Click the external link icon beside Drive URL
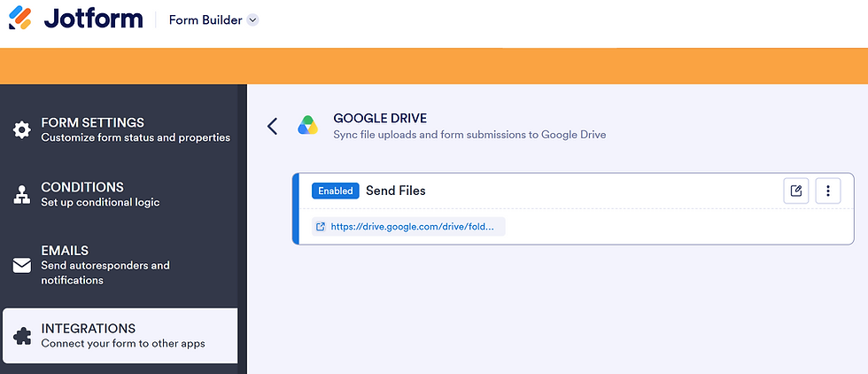The image size is (868, 374). [320, 227]
